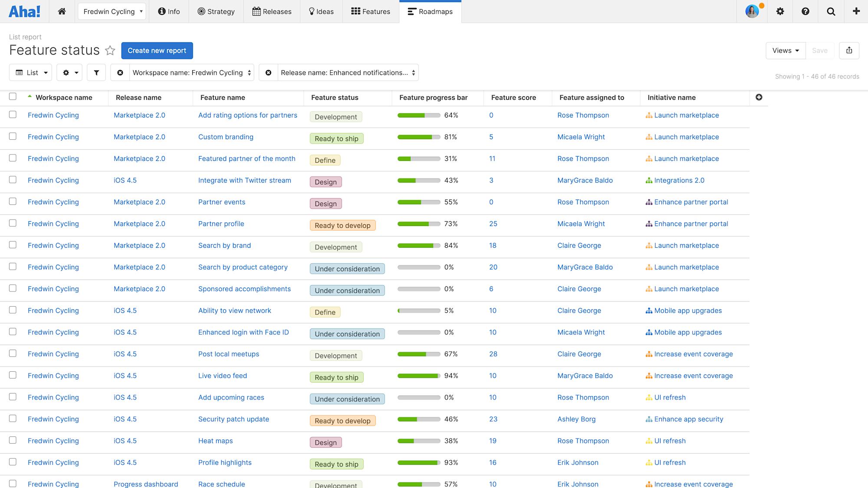This screenshot has height=488, width=868.
Task: Open Aha! account settings gear
Action: (x=780, y=11)
